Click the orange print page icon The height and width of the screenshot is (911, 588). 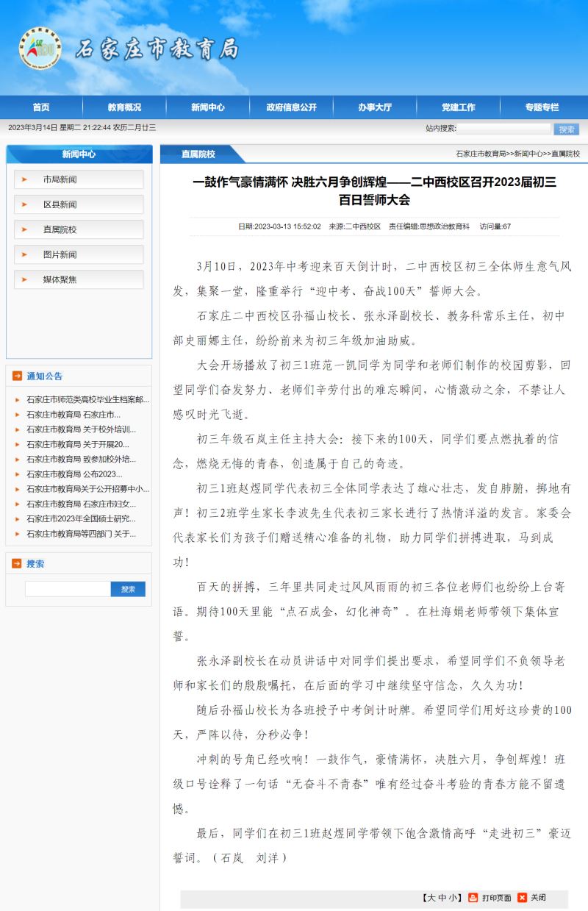coord(473,897)
